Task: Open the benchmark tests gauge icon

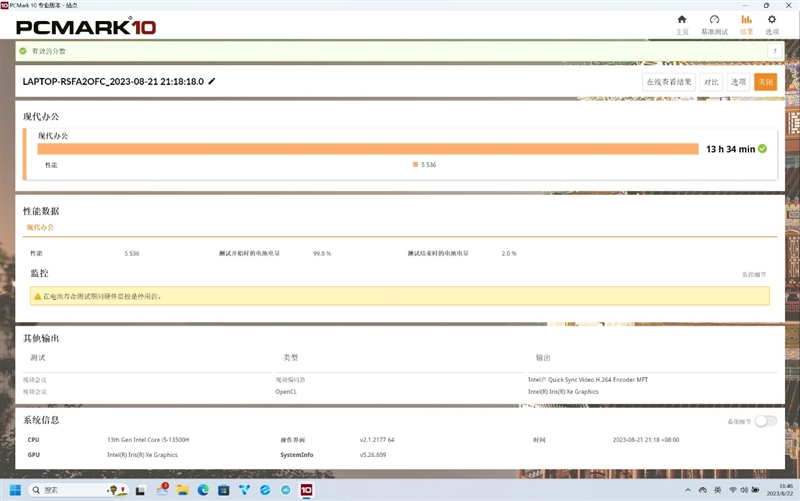Action: pos(714,19)
